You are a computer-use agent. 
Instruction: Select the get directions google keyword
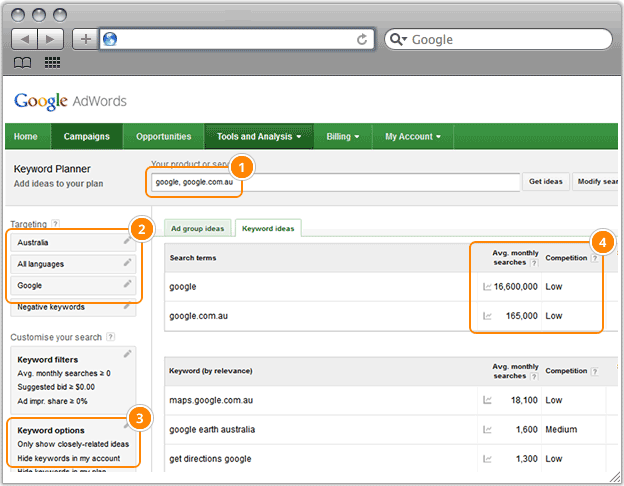pyautogui.click(x=210, y=459)
